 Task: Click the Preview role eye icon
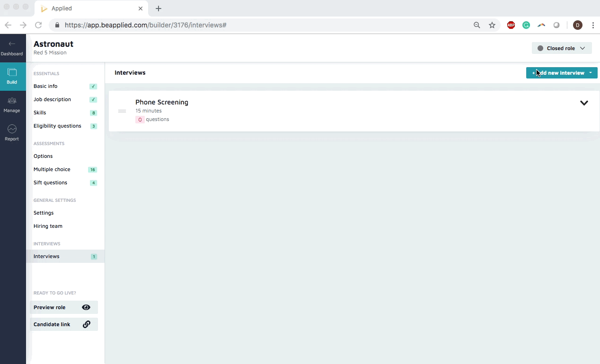point(86,307)
